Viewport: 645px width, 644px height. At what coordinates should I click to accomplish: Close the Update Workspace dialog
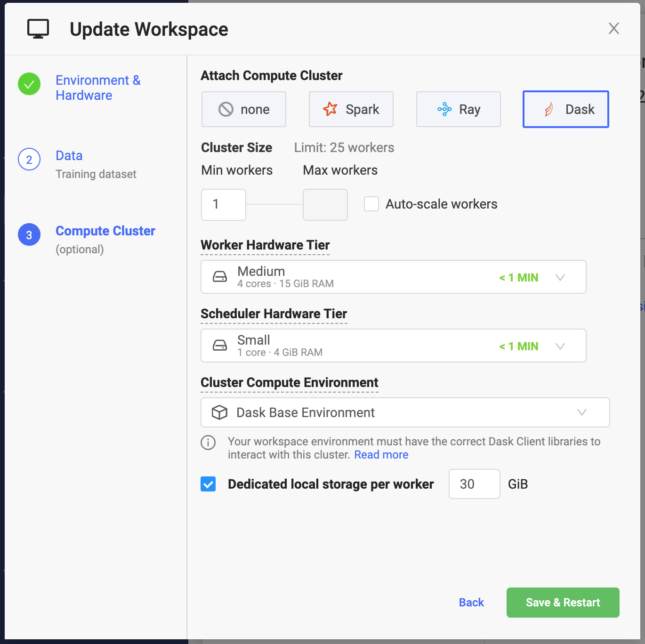pyautogui.click(x=613, y=28)
